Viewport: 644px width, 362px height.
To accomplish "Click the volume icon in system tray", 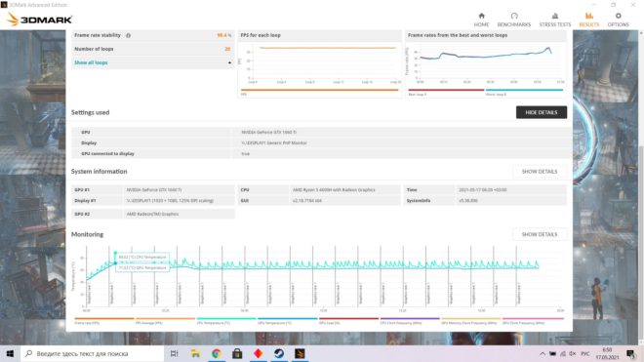I will click(x=572, y=354).
